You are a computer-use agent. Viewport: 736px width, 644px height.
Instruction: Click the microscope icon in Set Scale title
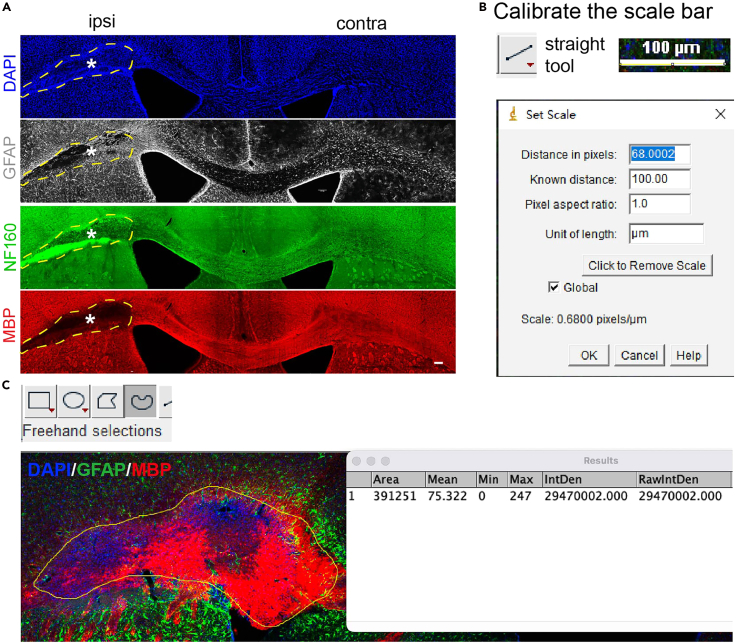click(x=513, y=114)
